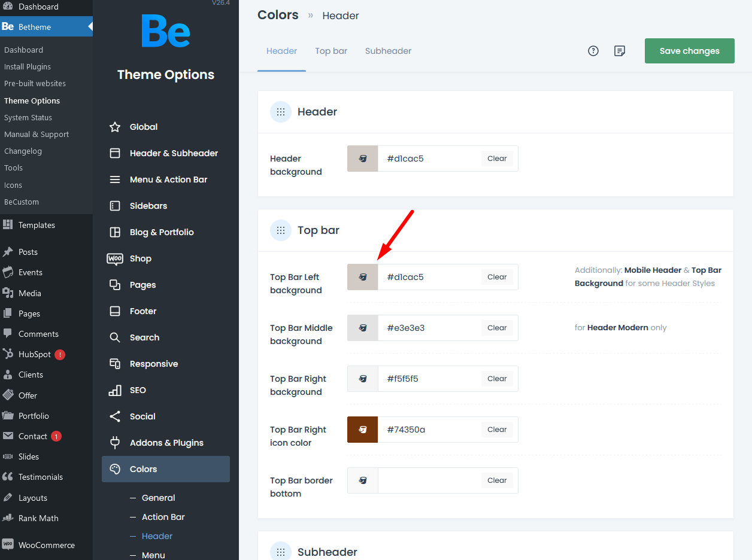Open Top Bar border bottom color swatch
The image size is (752, 560).
pyautogui.click(x=363, y=480)
